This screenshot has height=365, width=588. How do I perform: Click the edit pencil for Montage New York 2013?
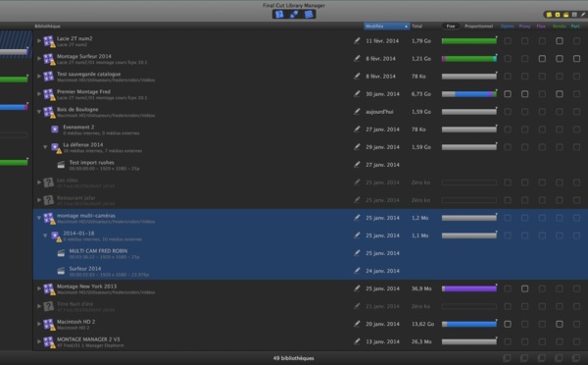(357, 288)
